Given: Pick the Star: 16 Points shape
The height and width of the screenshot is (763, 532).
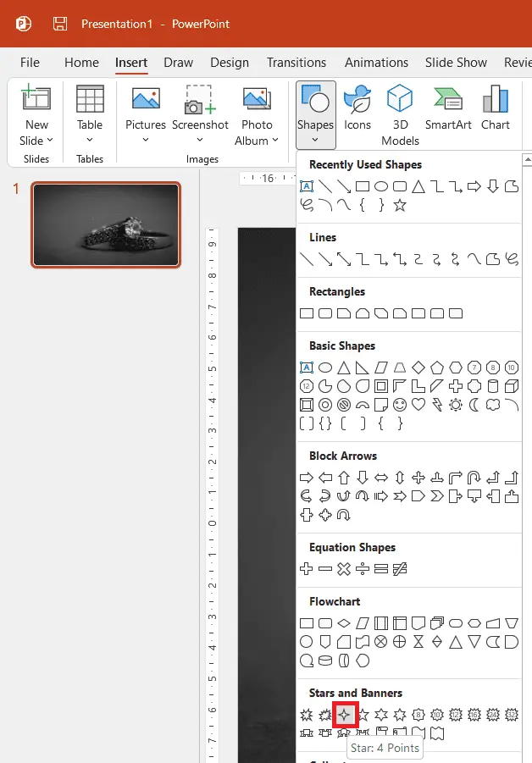Looking at the screenshot, I should (474, 715).
